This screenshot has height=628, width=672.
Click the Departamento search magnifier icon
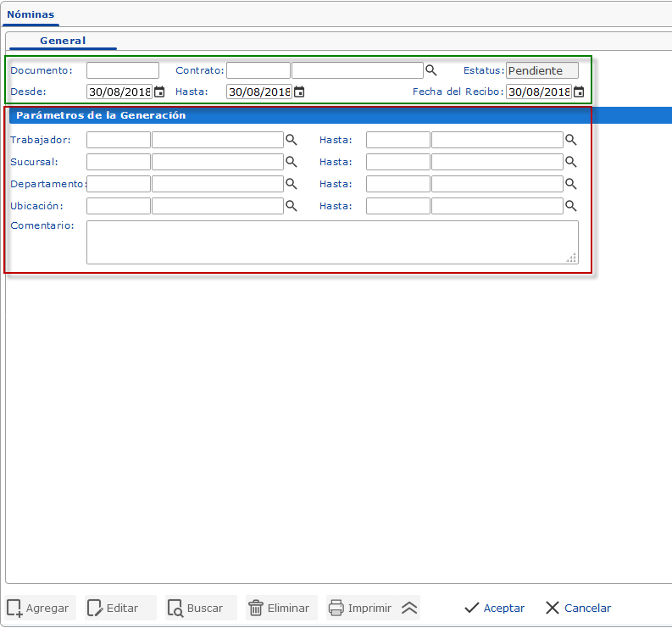pos(291,184)
